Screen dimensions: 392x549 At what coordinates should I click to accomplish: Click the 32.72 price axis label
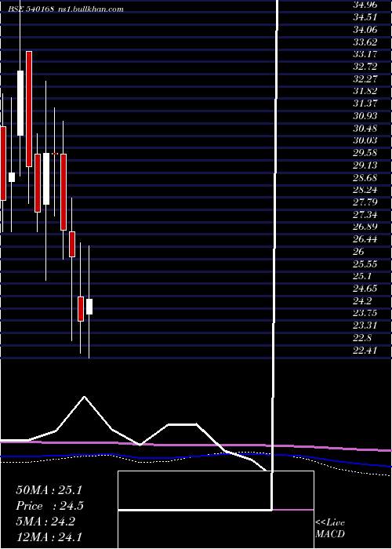click(x=365, y=67)
